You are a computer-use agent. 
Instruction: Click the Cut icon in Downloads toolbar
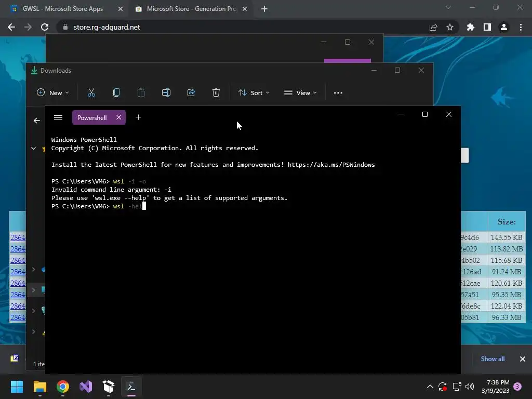click(x=91, y=92)
